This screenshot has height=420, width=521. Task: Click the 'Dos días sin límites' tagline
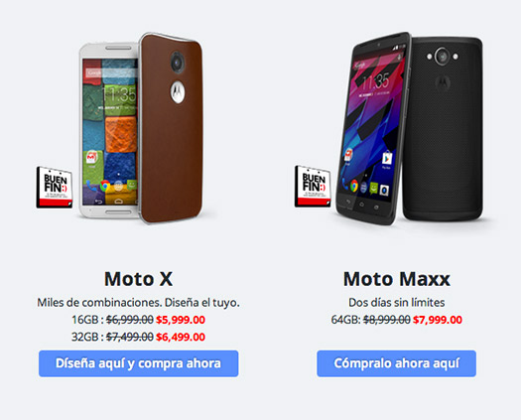pyautogui.click(x=396, y=302)
